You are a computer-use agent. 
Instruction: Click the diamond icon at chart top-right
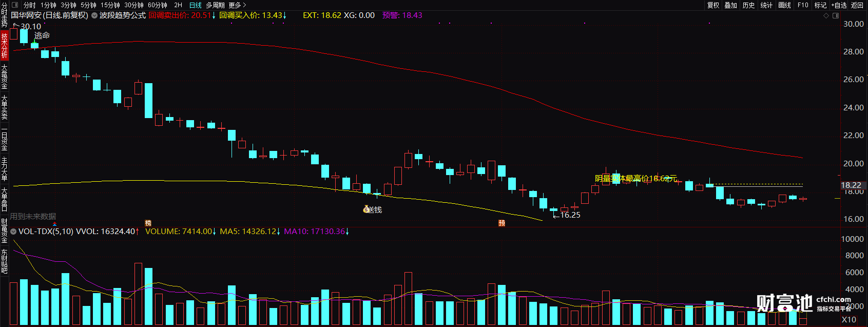point(826,15)
